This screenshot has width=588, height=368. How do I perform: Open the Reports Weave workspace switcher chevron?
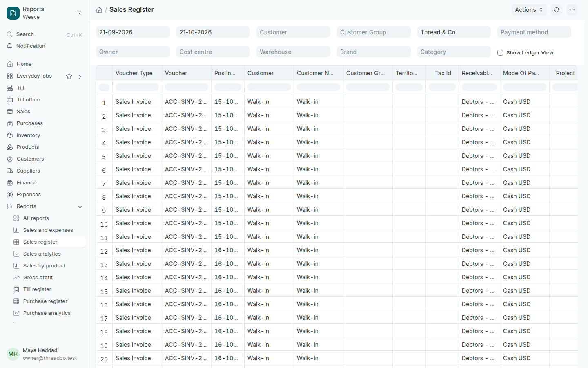(80, 13)
